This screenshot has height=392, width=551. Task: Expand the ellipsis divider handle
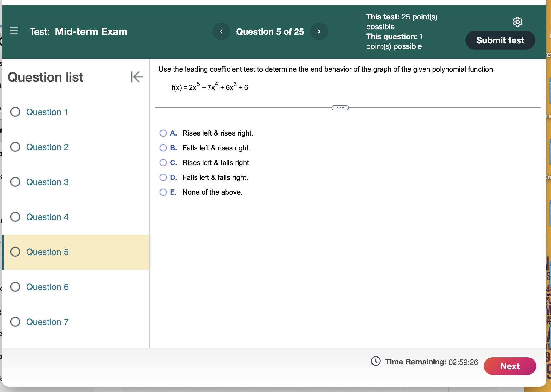click(x=340, y=108)
